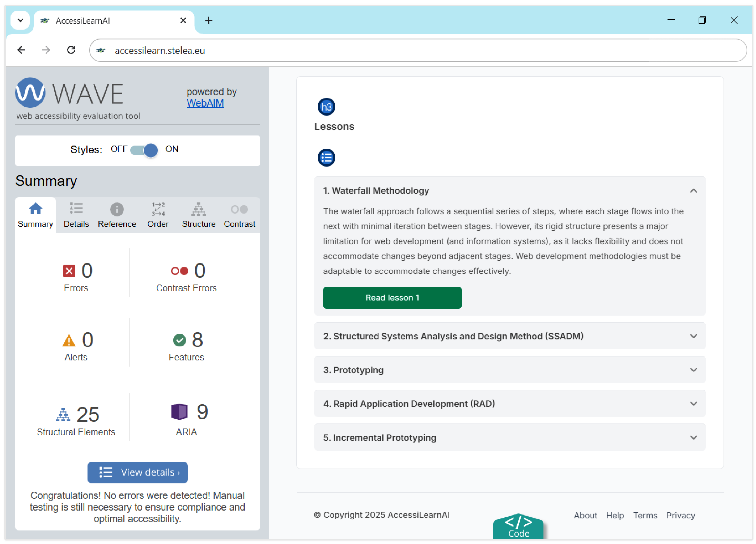756x544 pixels.
Task: Switch to the Contrast tab
Action: [239, 215]
